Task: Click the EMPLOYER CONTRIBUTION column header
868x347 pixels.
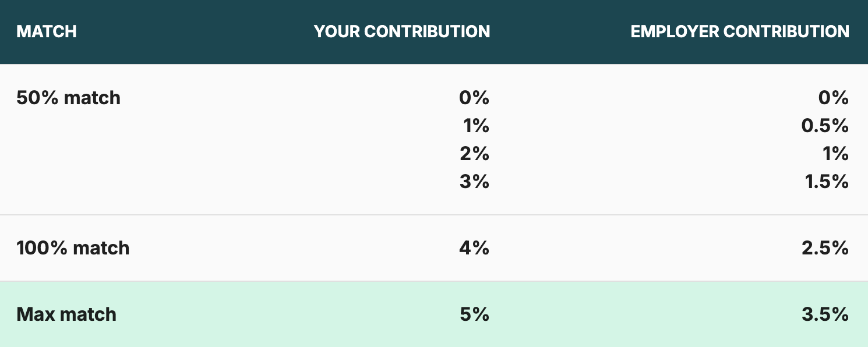Action: [x=740, y=31]
